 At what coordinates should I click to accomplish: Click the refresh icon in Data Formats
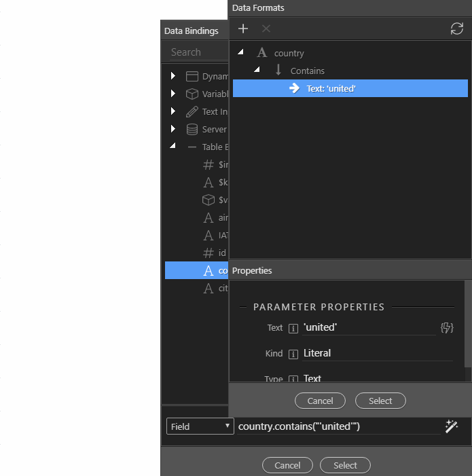click(456, 29)
